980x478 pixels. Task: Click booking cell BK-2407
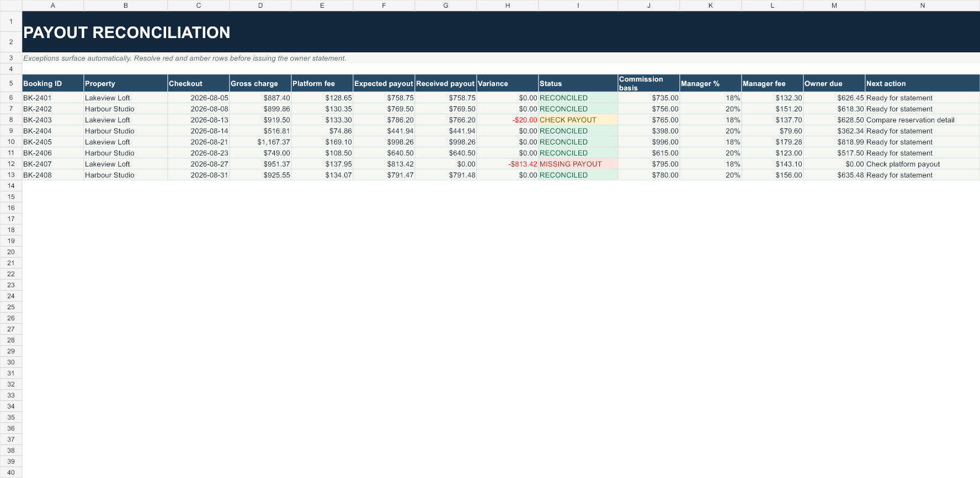pos(53,164)
